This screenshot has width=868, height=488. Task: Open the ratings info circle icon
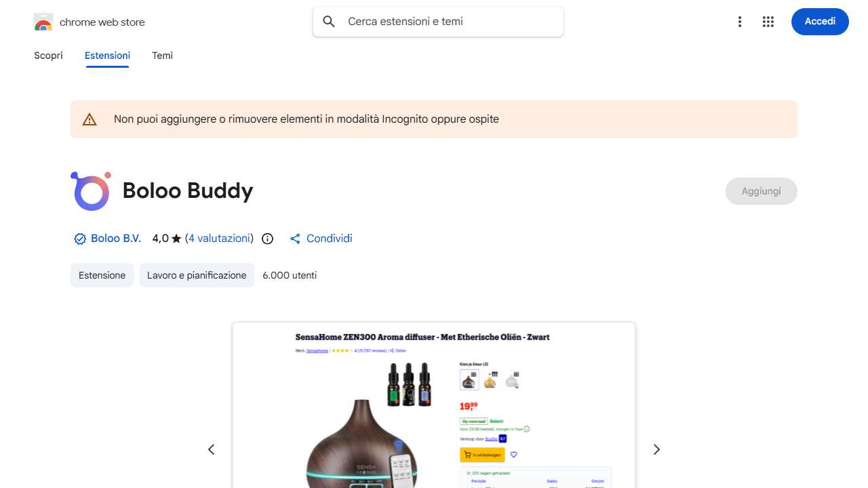[268, 239]
